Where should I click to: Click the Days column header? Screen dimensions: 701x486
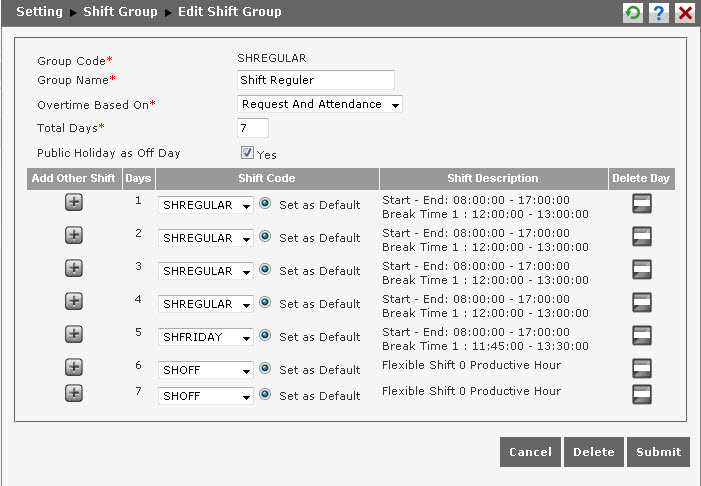tap(139, 179)
